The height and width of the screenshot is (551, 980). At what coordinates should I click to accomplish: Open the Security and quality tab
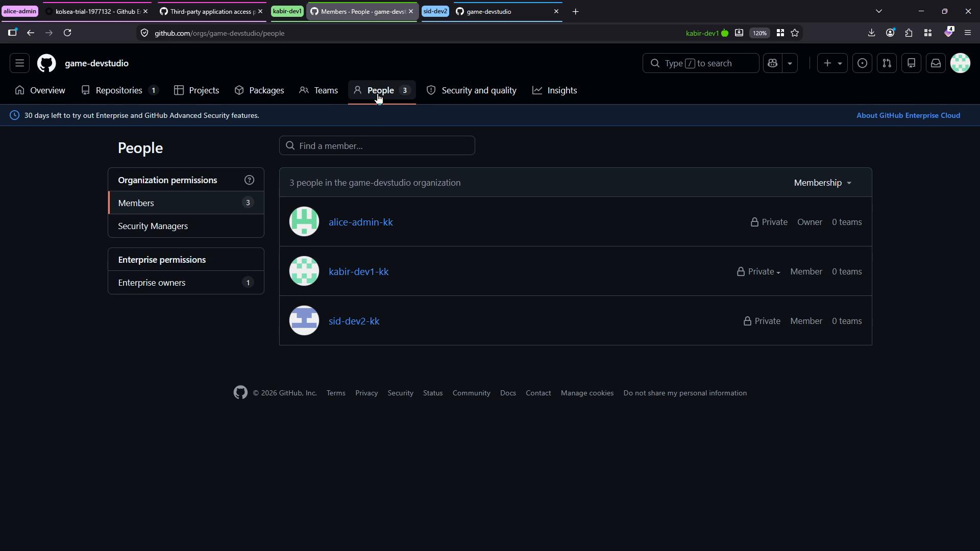pyautogui.click(x=472, y=90)
